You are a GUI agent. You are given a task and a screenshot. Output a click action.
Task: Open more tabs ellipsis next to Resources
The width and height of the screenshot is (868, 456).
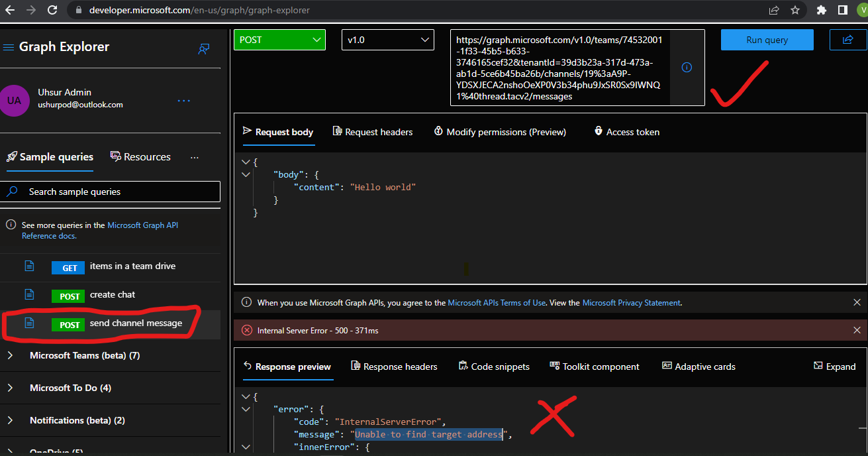[195, 158]
